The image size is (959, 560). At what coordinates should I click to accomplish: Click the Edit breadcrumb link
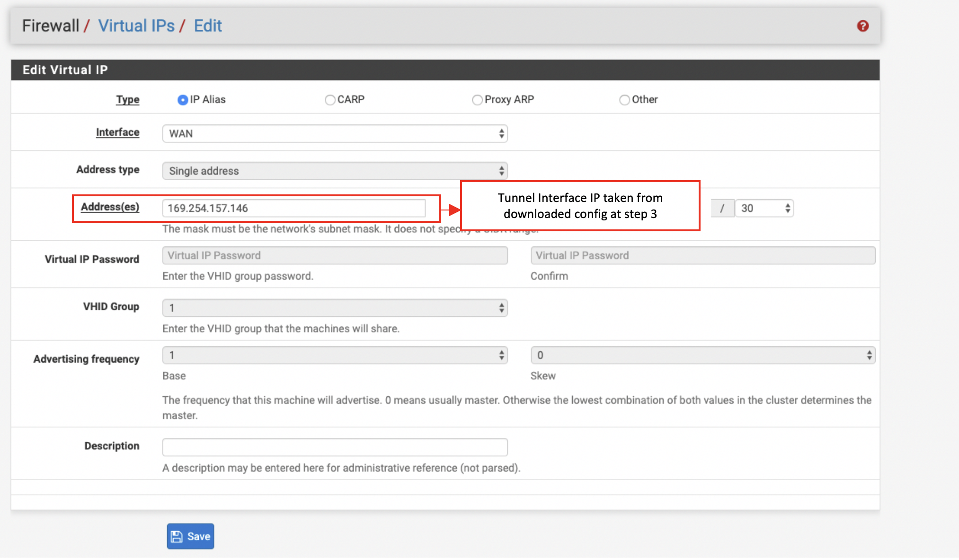208,26
